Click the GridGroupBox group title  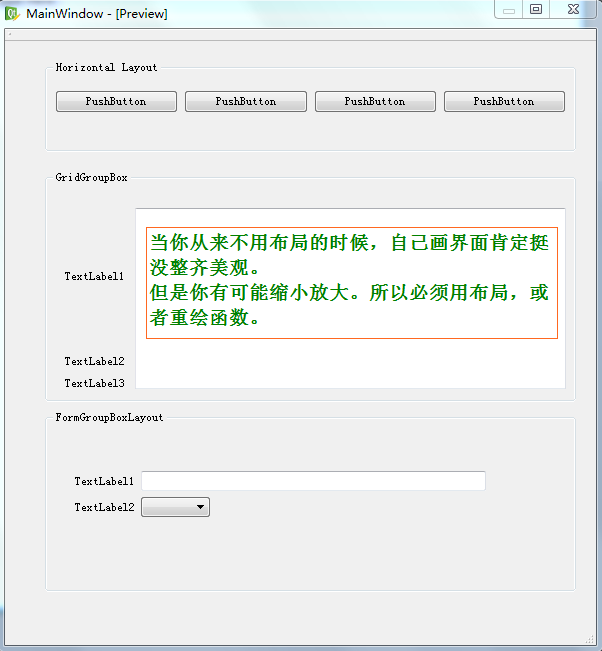91,178
